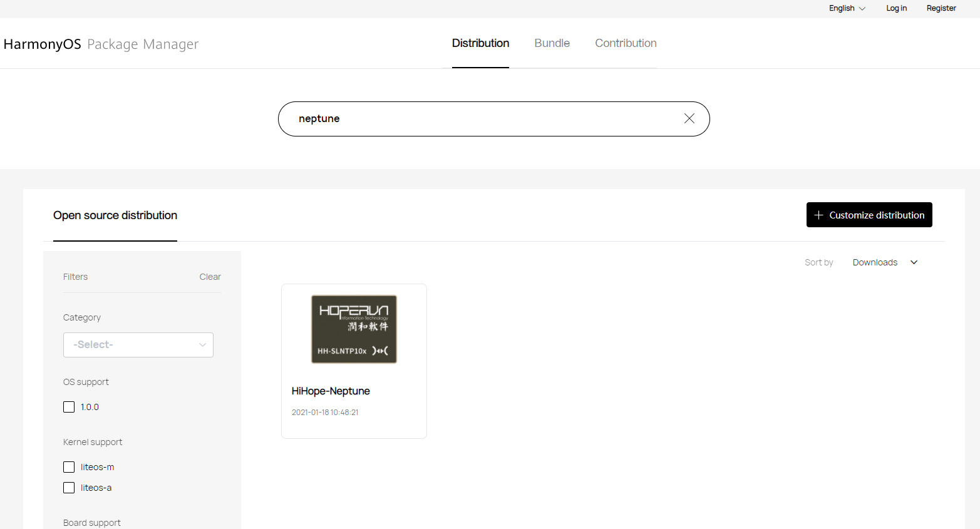
Task: Click the Board support label
Action: 91,523
